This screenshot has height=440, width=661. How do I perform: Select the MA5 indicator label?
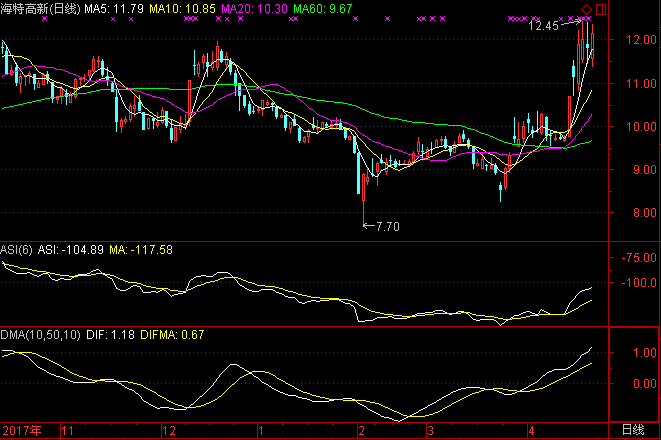click(113, 9)
